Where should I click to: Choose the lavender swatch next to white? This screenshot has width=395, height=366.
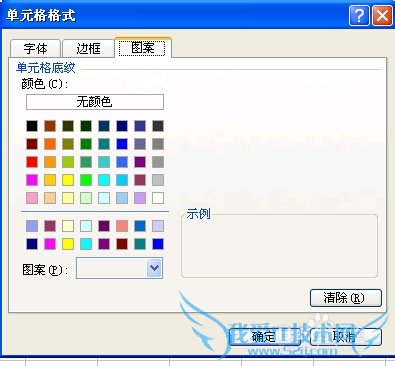140,198
